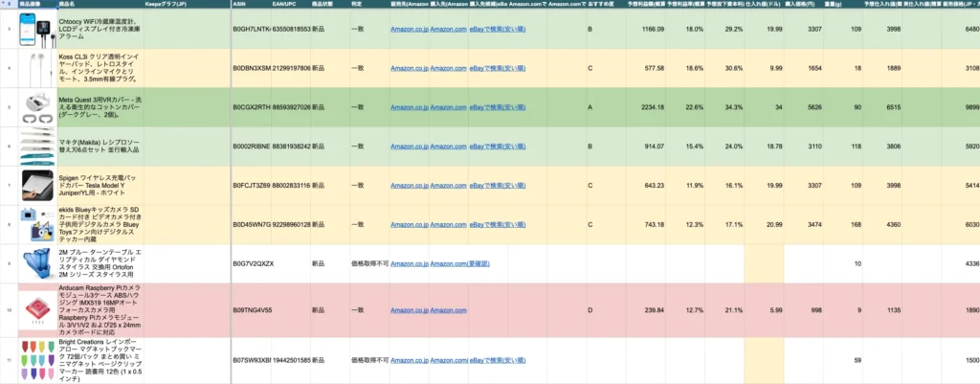Select the profit value 2234.18

(x=646, y=107)
